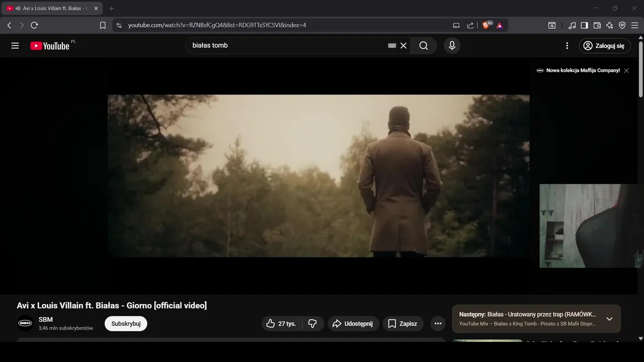Open the YouTube hamburger guide menu
The width and height of the screenshot is (644, 362).
(x=15, y=46)
